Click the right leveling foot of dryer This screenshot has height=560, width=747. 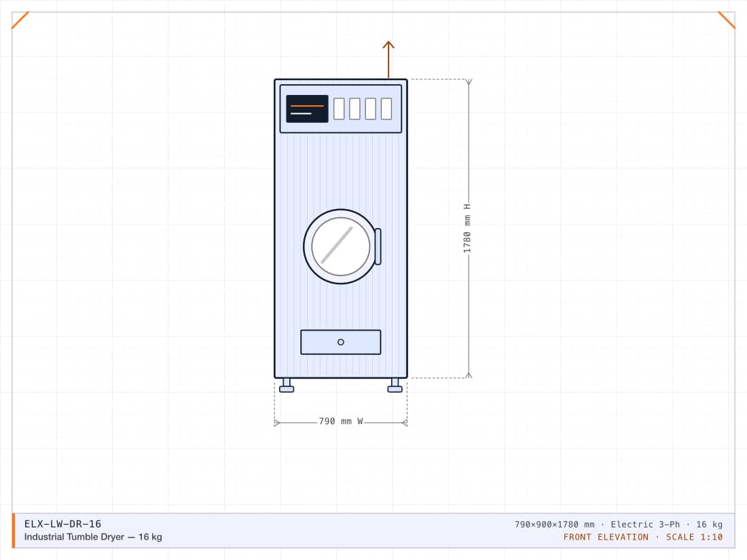coord(395,386)
